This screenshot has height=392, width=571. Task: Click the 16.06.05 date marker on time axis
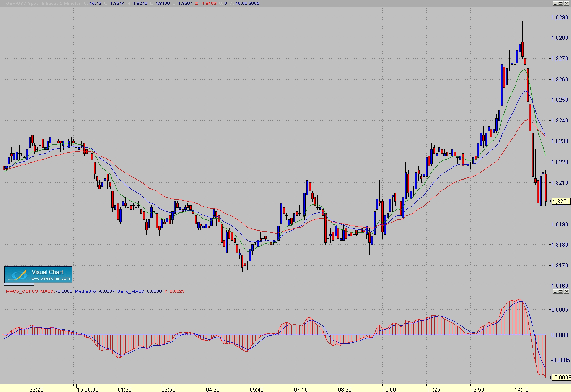point(88,389)
